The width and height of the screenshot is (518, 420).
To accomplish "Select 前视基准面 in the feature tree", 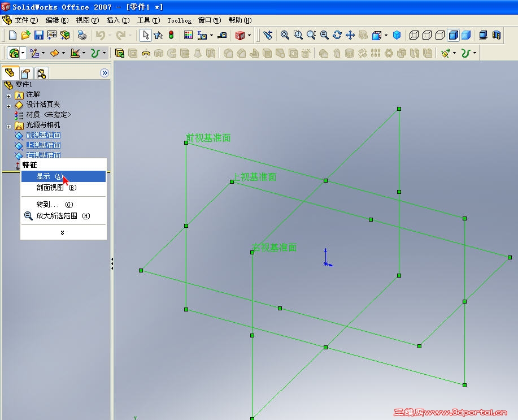I will click(x=43, y=135).
